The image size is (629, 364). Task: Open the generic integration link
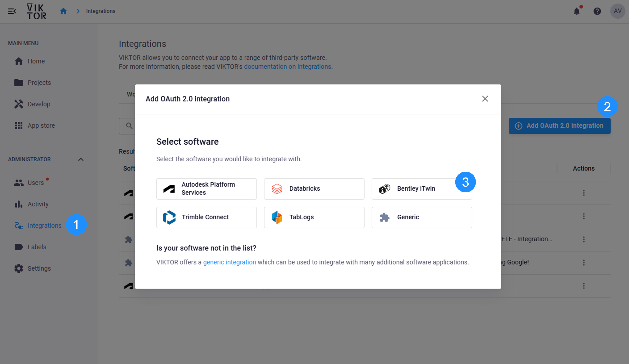(x=229, y=262)
